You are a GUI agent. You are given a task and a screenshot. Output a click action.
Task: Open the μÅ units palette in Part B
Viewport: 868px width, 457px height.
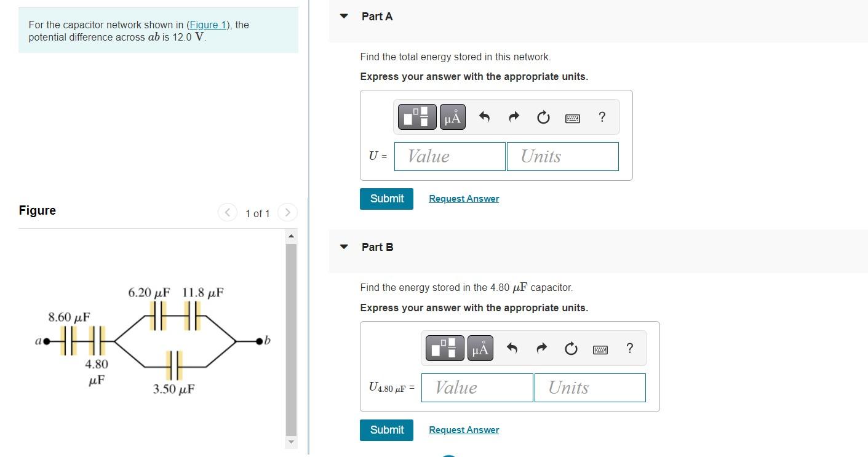[480, 348]
